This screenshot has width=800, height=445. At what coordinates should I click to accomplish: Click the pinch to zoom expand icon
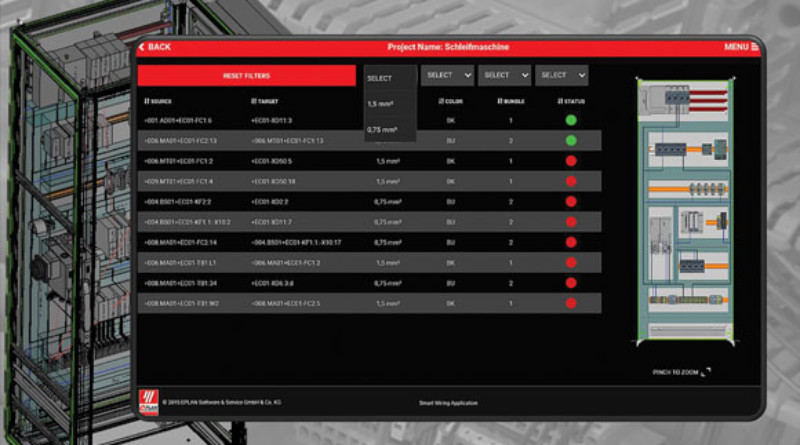click(708, 371)
